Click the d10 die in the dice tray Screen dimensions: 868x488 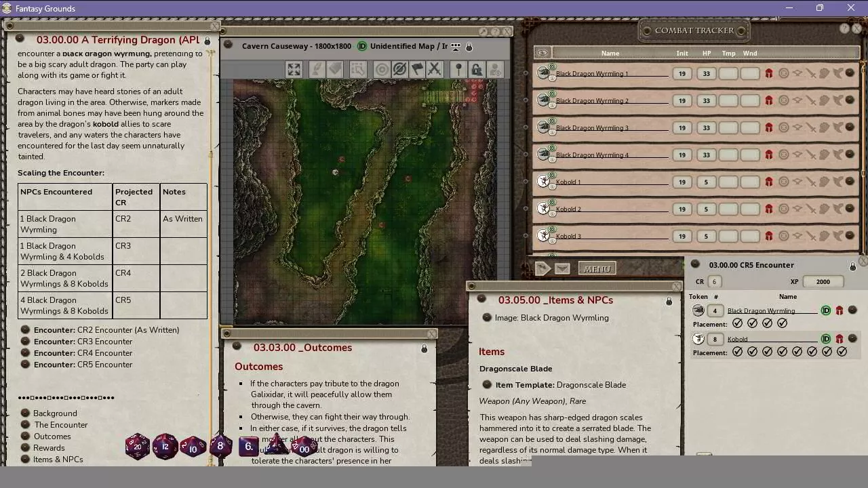click(x=193, y=447)
